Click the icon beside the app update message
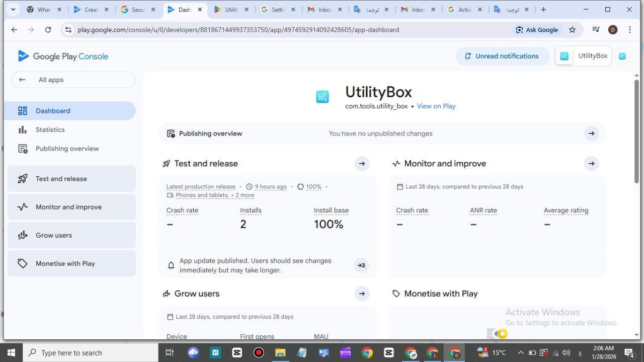The image size is (644, 362). point(361,265)
